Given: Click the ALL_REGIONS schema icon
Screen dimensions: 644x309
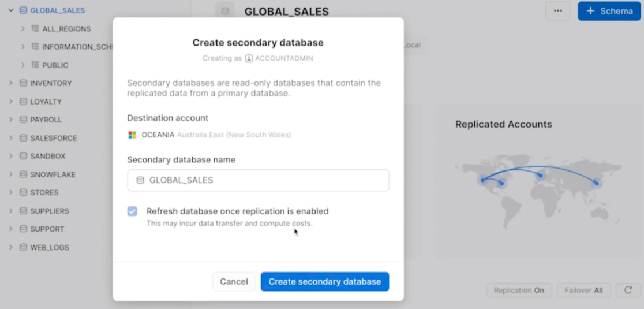Looking at the screenshot, I should (35, 29).
